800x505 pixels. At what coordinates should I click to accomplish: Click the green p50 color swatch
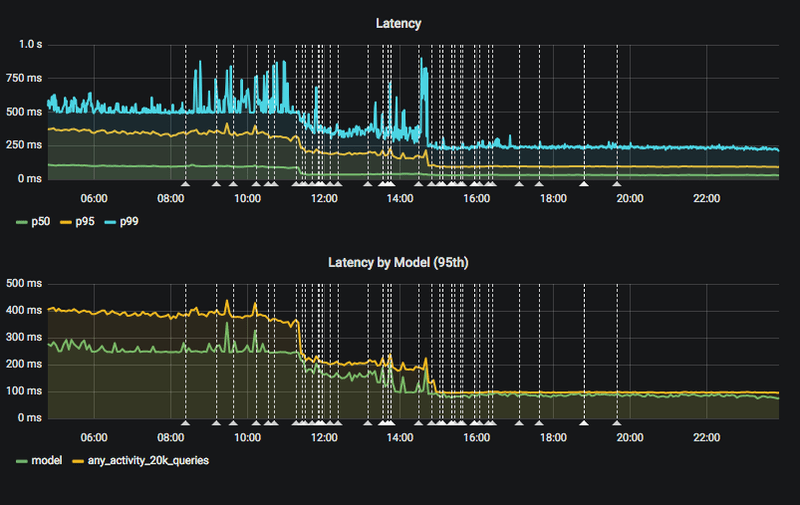[22, 222]
